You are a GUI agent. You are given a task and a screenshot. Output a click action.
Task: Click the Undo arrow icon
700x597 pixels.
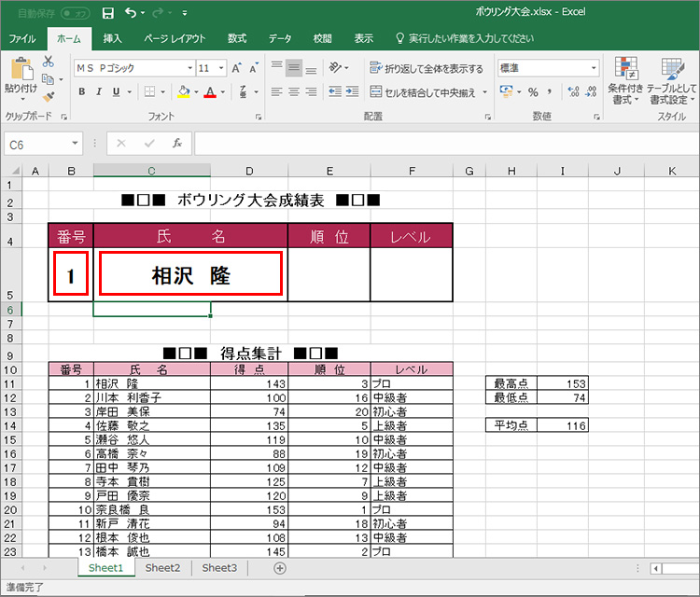(131, 13)
